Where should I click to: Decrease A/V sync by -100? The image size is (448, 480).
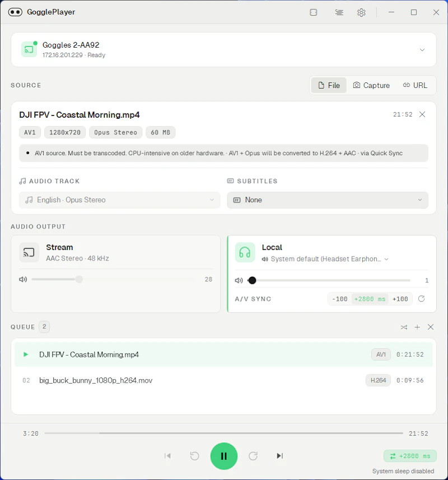[x=340, y=299]
